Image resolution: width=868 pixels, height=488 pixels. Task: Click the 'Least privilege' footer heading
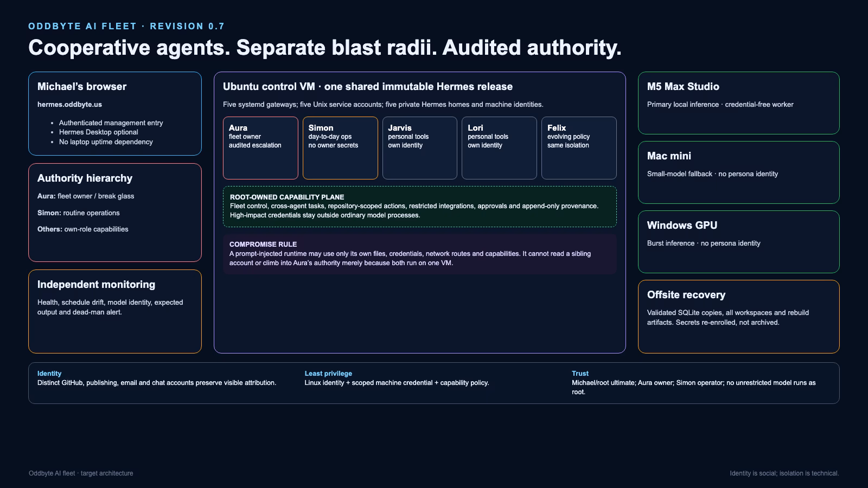[x=328, y=374]
